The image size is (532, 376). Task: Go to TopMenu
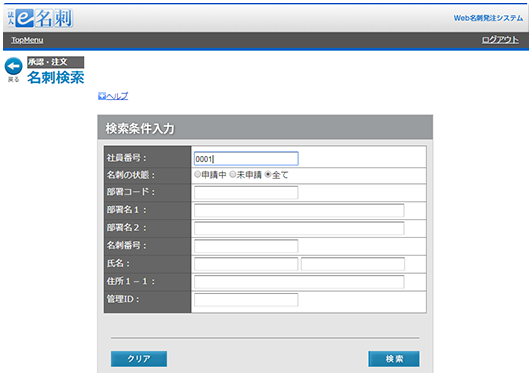click(x=27, y=40)
